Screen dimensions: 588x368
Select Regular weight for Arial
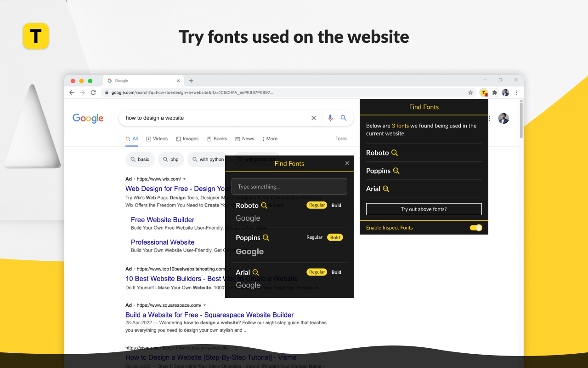pyautogui.click(x=317, y=272)
